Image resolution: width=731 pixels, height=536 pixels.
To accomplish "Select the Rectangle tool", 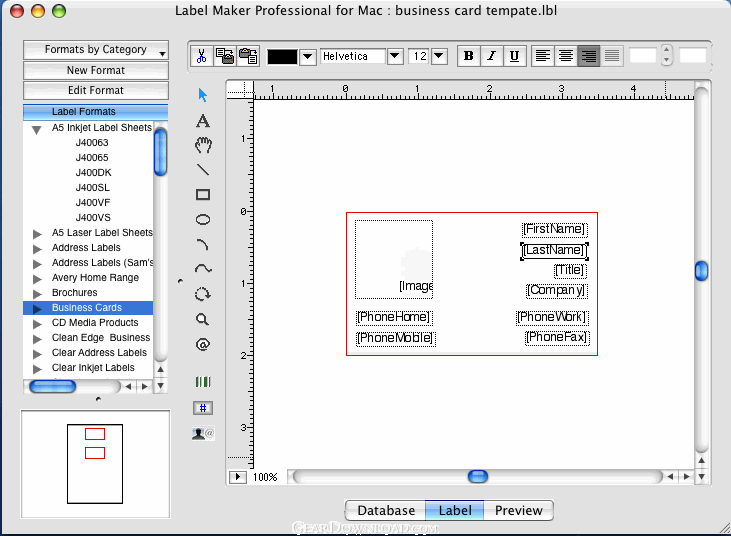I will coord(203,194).
